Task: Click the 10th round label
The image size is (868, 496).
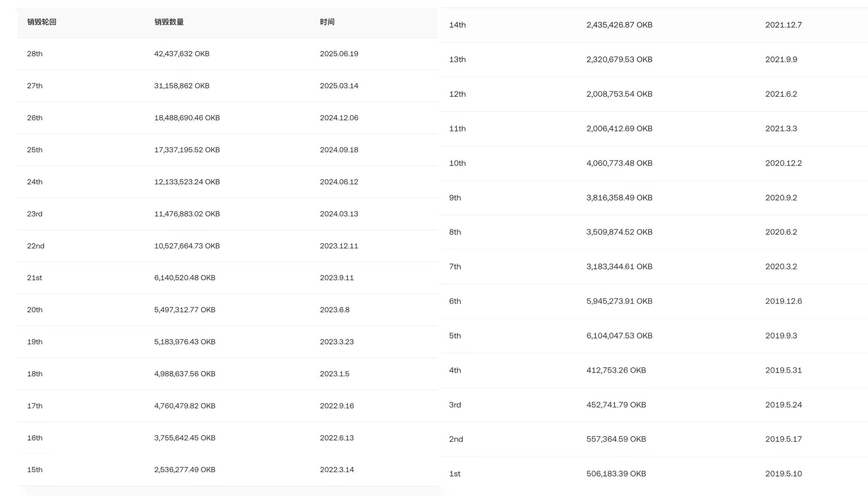Action: pyautogui.click(x=457, y=163)
